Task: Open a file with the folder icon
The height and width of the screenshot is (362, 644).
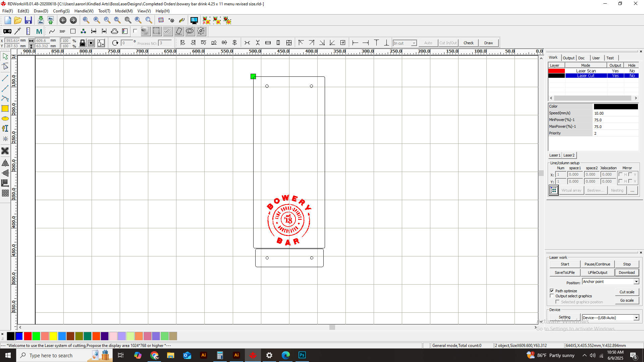Action: click(18, 20)
